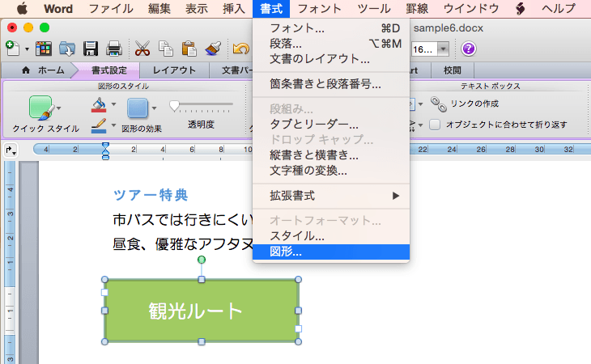Open the Word application menu

[58, 8]
